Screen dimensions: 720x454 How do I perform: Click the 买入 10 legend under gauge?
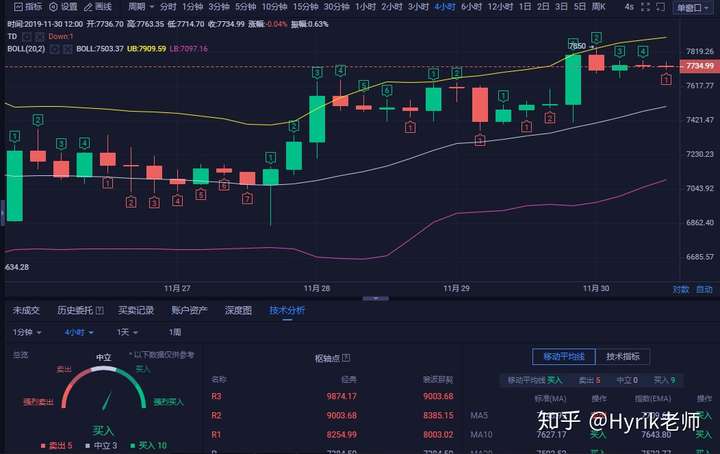[x=149, y=445]
